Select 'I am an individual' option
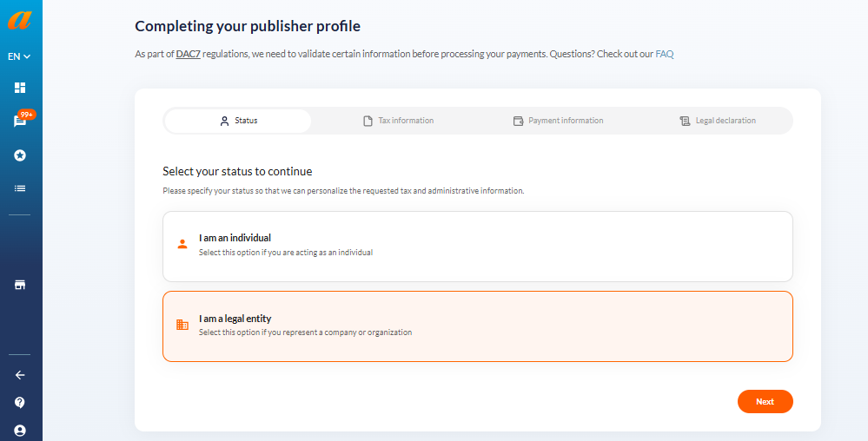 coord(478,247)
